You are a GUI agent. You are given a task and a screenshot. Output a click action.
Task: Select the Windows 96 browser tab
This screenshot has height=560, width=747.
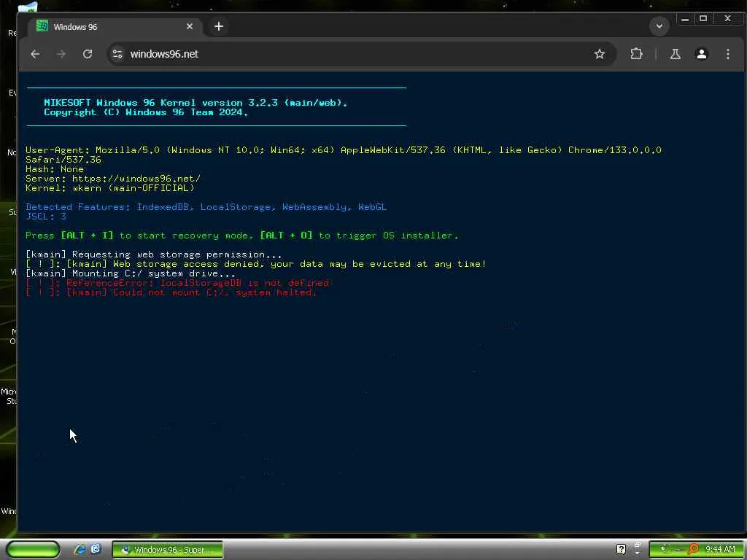click(x=116, y=26)
